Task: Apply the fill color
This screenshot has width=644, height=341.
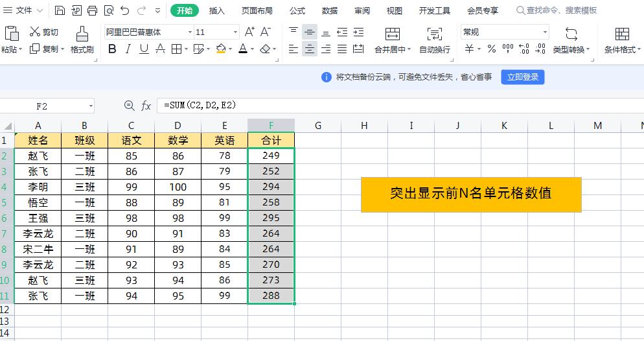Action: [221, 49]
